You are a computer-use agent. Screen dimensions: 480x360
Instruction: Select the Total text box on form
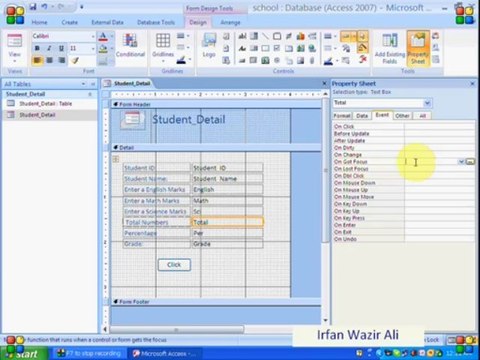point(228,222)
